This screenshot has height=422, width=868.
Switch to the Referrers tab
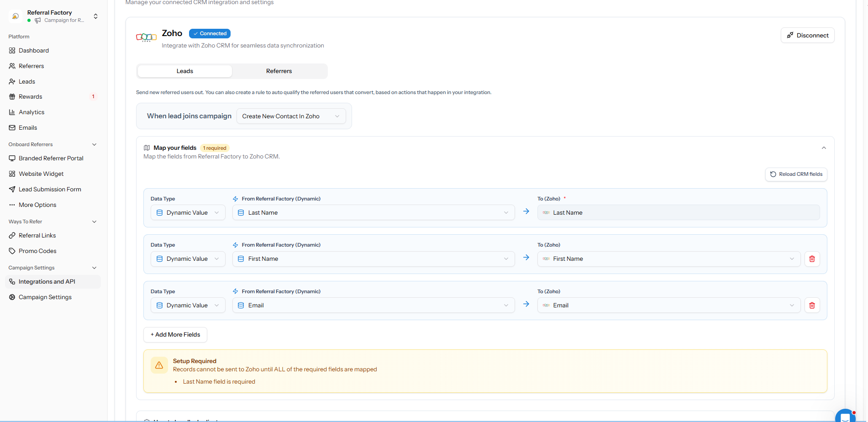pos(279,71)
